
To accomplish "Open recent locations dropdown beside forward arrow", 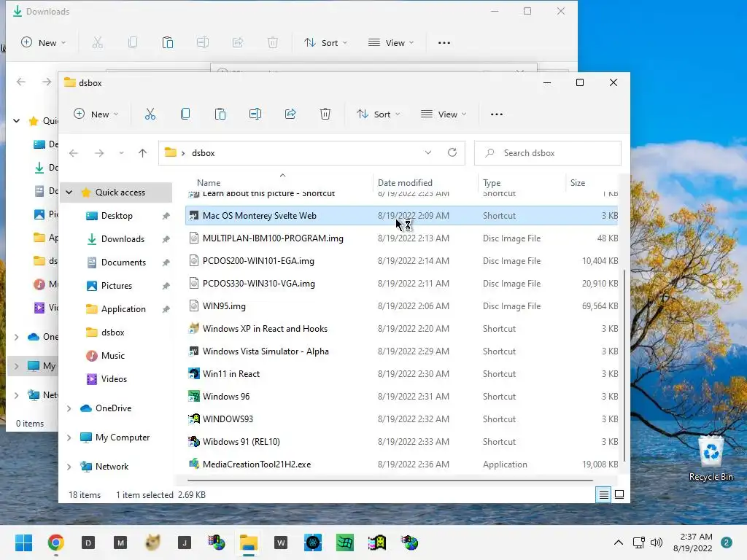I will coord(122,153).
